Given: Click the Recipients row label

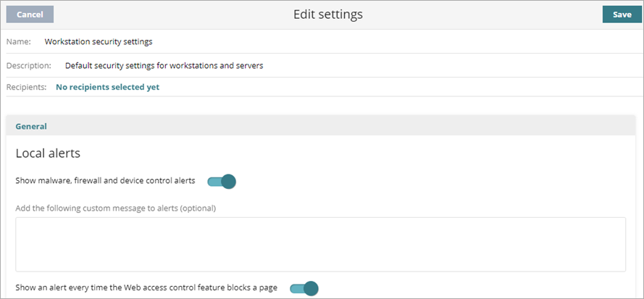Looking at the screenshot, I should coord(27,87).
